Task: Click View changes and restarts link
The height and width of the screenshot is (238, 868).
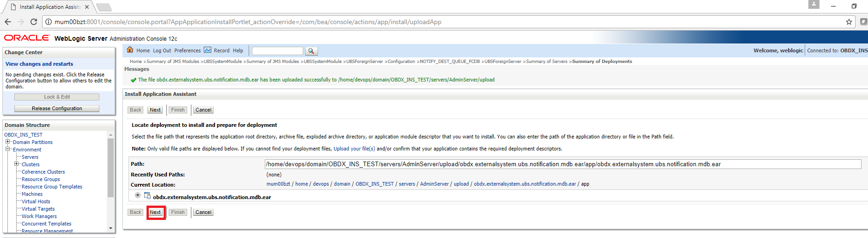Action: tap(39, 64)
